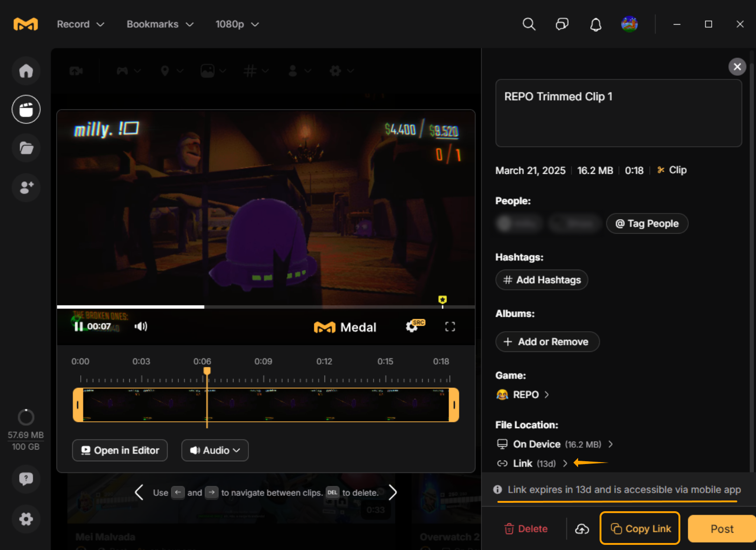This screenshot has height=550, width=756.
Task: Open the game controller filter dropdown
Action: pos(128,71)
